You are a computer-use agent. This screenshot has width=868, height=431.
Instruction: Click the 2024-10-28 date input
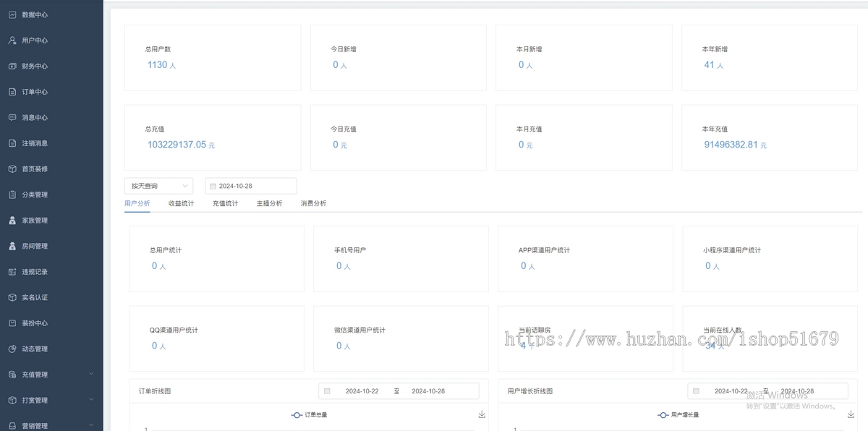[251, 186]
